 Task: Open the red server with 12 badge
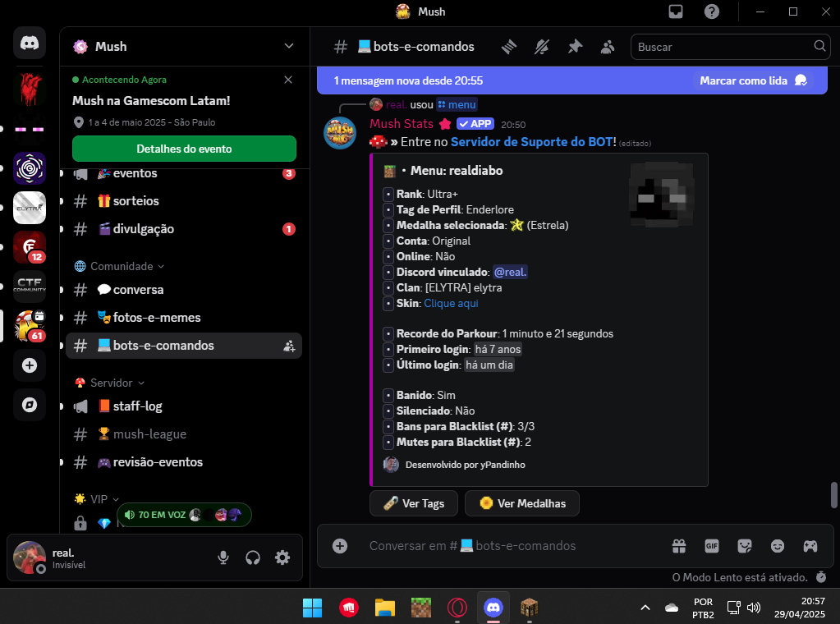coord(30,247)
